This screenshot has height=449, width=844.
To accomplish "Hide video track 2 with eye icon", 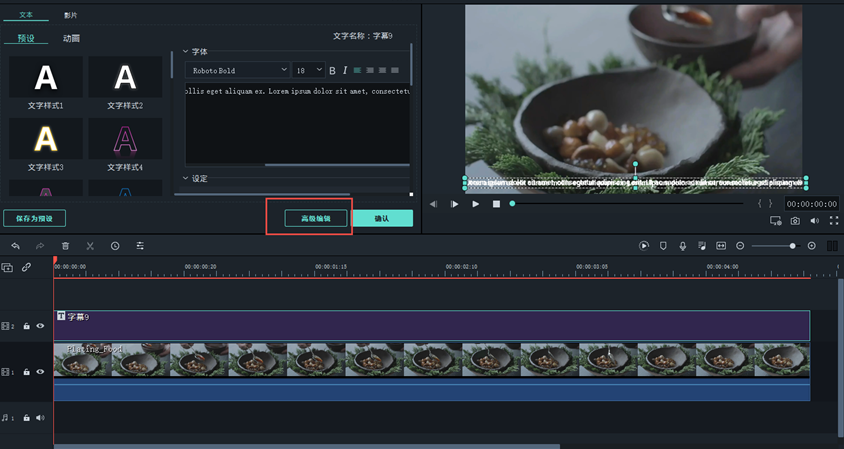I will point(41,326).
